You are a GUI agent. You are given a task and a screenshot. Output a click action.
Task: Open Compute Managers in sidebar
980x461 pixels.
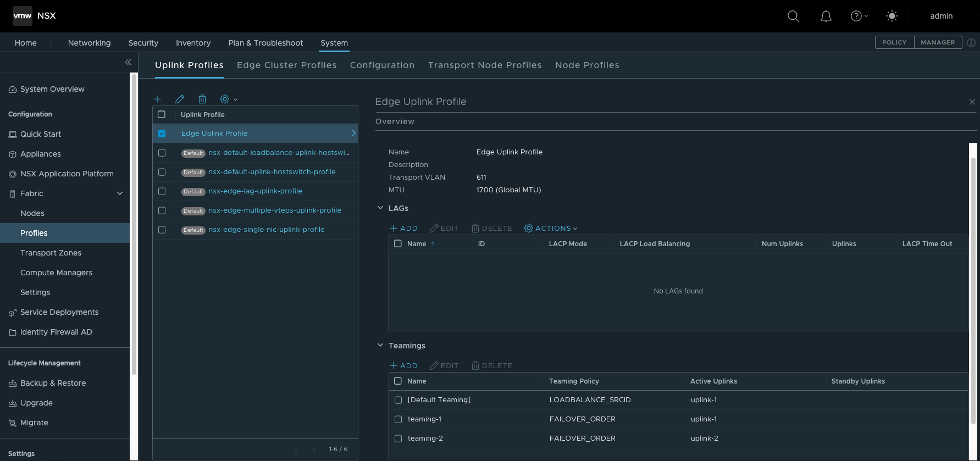click(x=56, y=273)
